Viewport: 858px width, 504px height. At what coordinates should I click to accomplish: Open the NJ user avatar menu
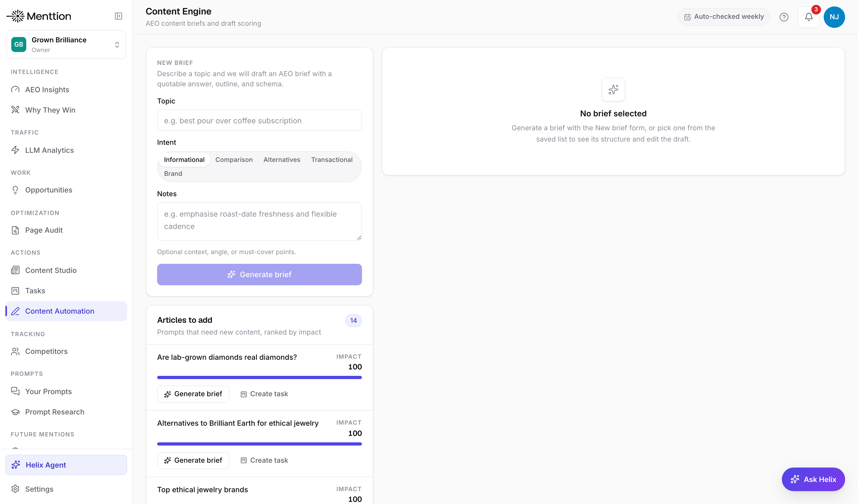pos(834,17)
